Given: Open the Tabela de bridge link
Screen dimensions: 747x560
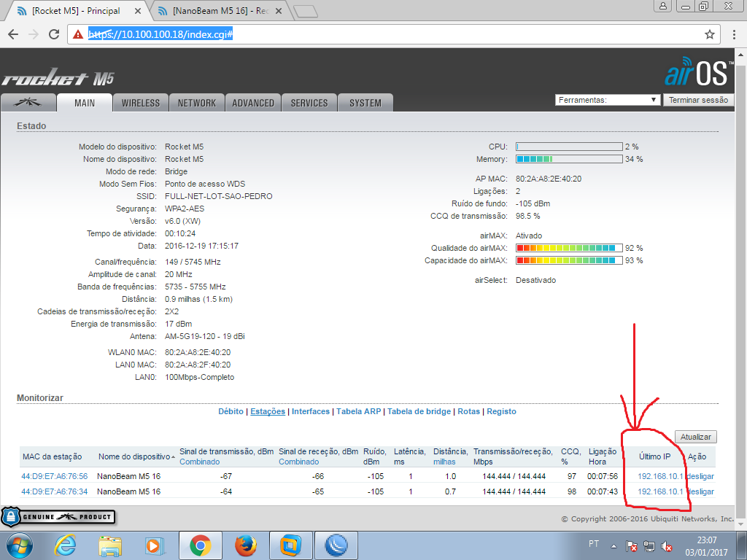Looking at the screenshot, I should tap(419, 411).
